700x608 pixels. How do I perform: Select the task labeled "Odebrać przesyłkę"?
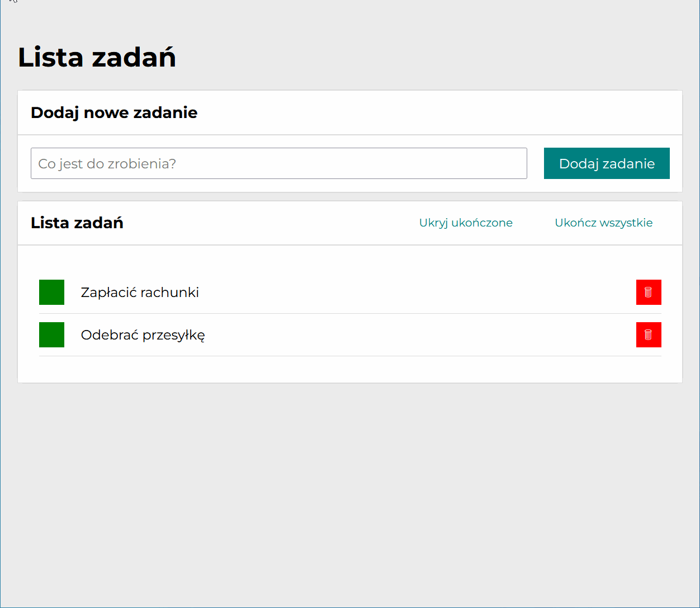pyautogui.click(x=143, y=334)
